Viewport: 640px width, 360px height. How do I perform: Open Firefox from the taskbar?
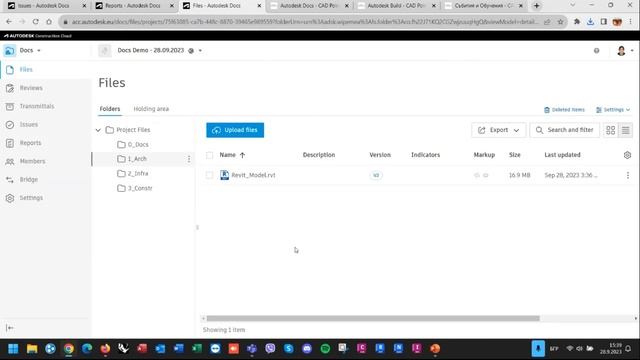(105, 349)
